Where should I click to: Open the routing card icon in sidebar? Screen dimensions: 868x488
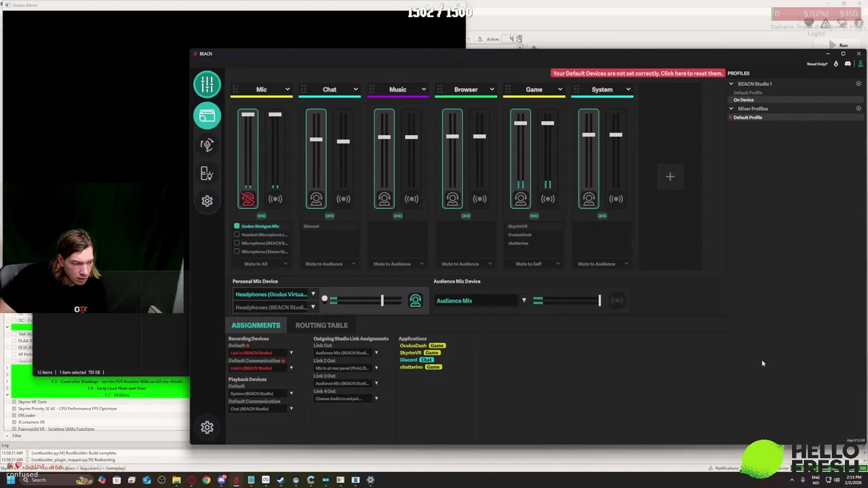[207, 116]
